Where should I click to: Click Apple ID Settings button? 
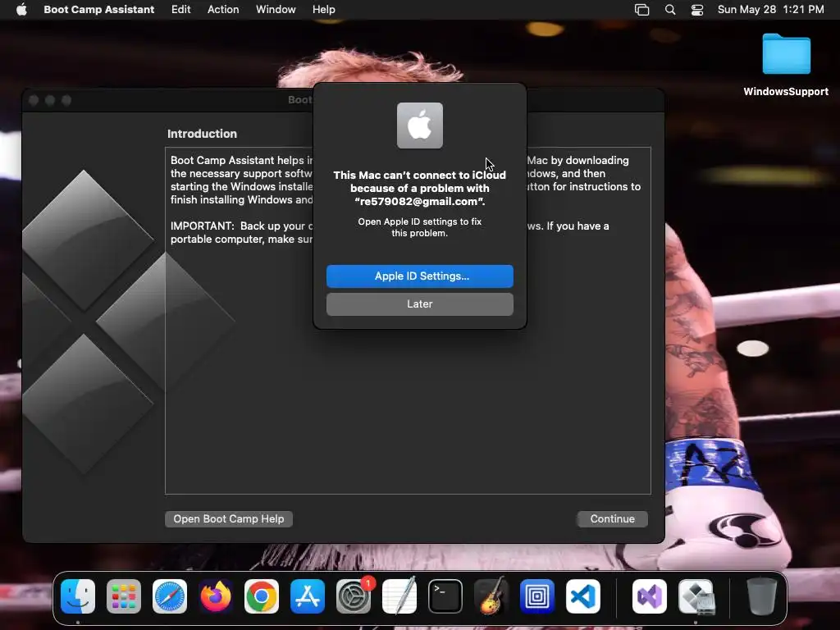click(419, 276)
